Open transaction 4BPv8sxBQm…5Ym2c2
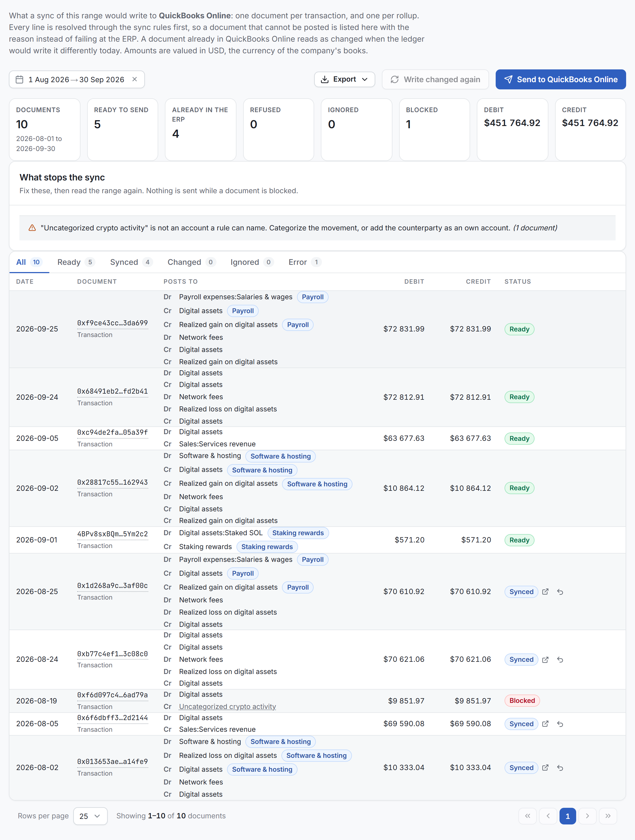 [112, 534]
